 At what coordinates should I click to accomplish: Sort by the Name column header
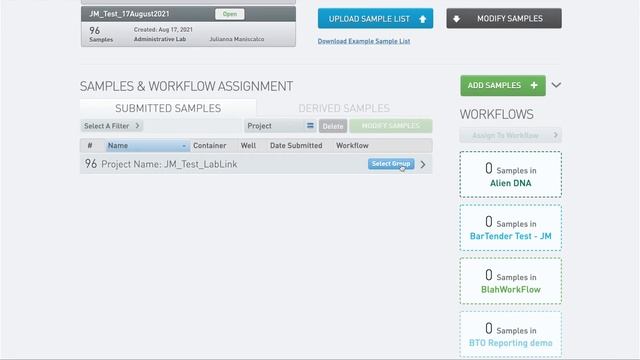tap(147, 145)
